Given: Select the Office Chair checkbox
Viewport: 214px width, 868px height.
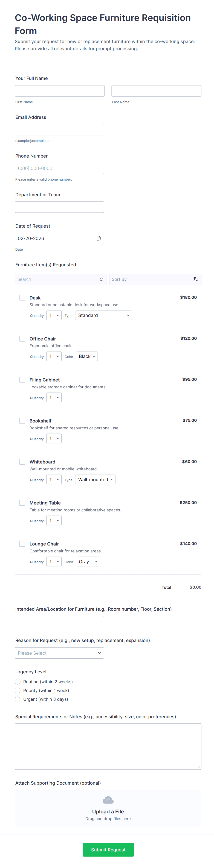Looking at the screenshot, I should pyautogui.click(x=22, y=339).
